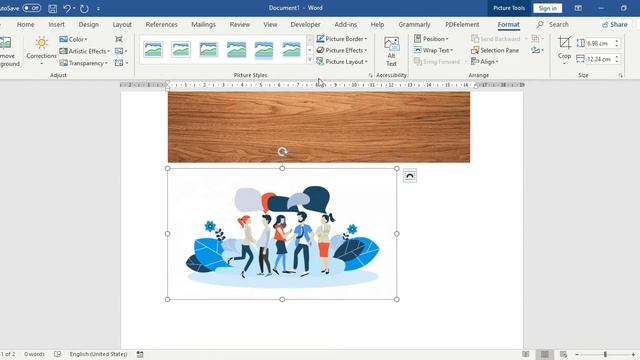Open Artistic Effects dropdown
The width and height of the screenshot is (640, 360).
(85, 51)
